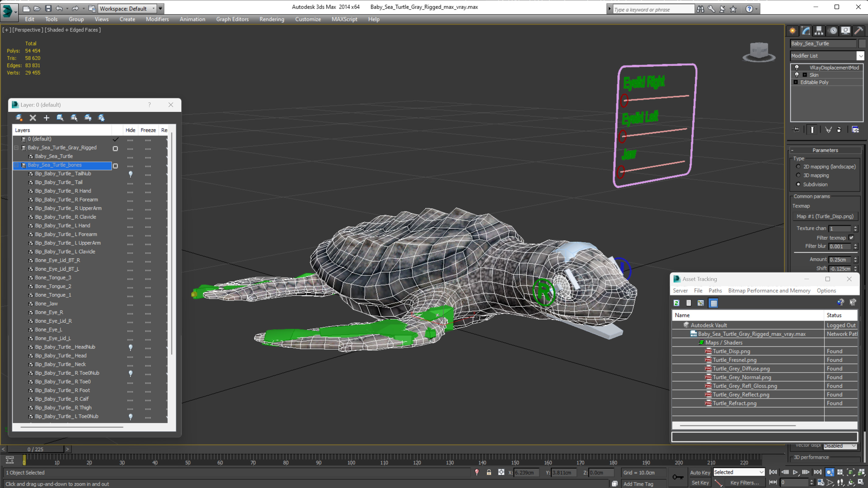868x488 pixels.
Task: Click the select objects in layer icon
Action: [60, 118]
